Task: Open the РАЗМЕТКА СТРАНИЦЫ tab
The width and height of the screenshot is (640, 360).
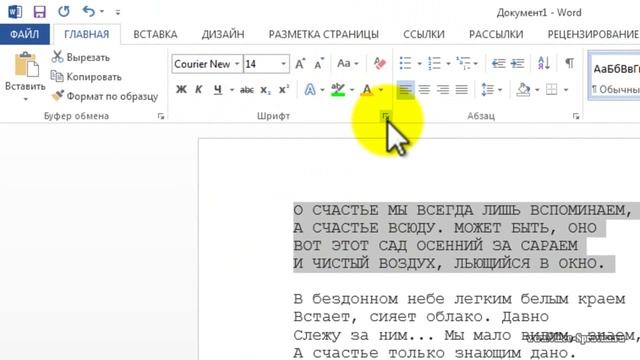Action: point(324,34)
